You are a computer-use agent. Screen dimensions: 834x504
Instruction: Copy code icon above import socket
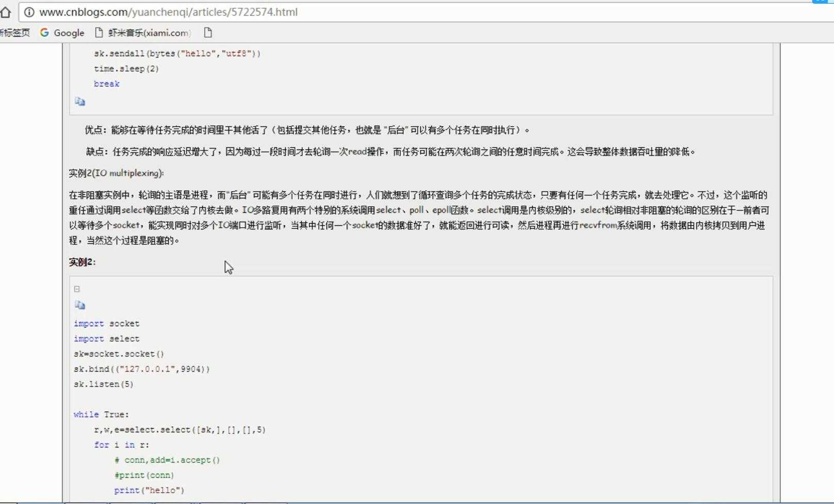[x=80, y=305]
